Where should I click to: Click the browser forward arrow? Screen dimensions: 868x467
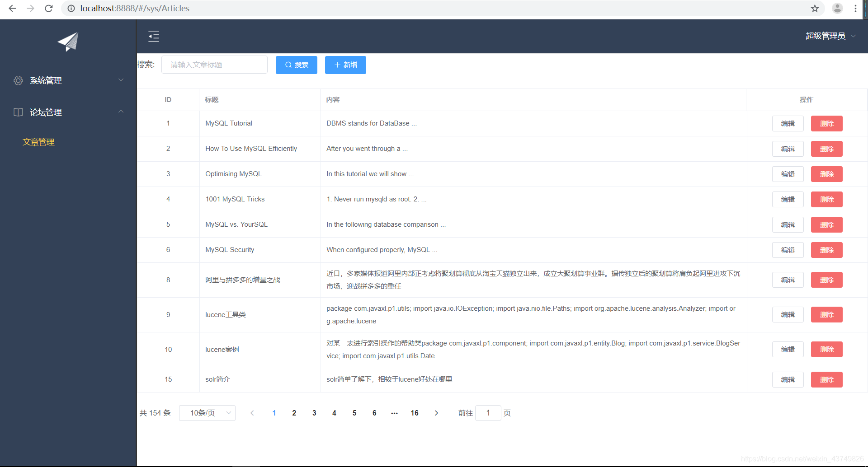coord(30,8)
